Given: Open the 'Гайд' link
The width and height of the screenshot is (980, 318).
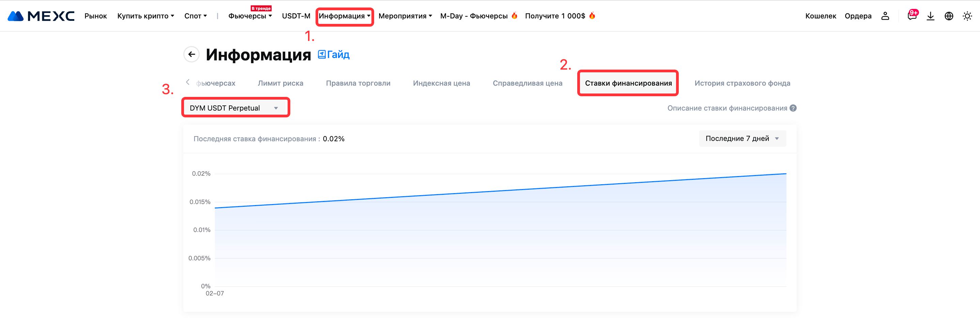Looking at the screenshot, I should (x=334, y=55).
